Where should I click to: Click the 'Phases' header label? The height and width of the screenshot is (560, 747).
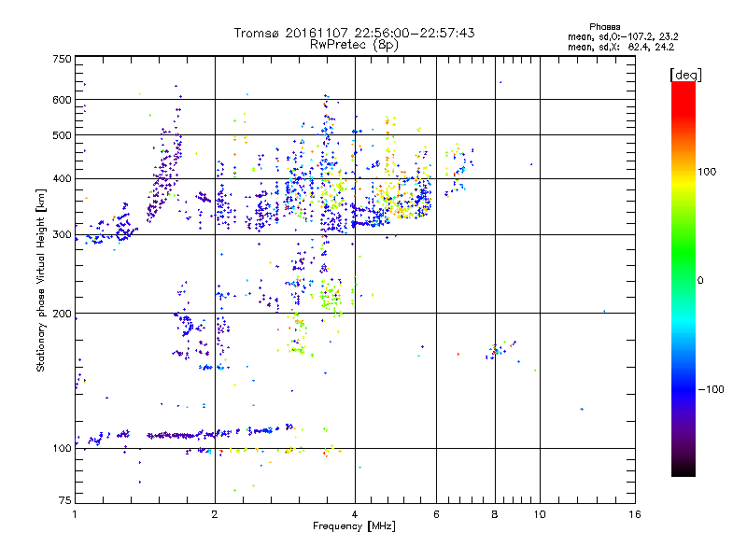tap(604, 27)
